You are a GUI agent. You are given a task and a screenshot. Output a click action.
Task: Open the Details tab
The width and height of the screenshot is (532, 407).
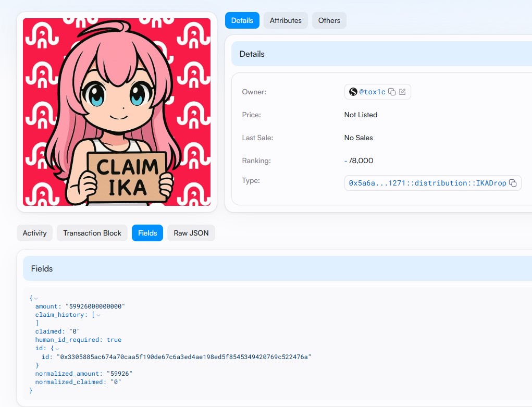(x=242, y=20)
